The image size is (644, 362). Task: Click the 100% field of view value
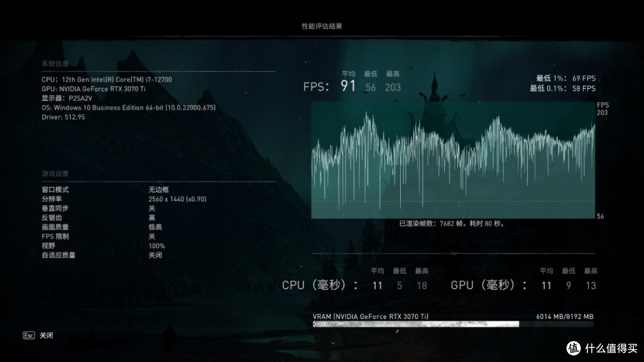click(x=156, y=246)
